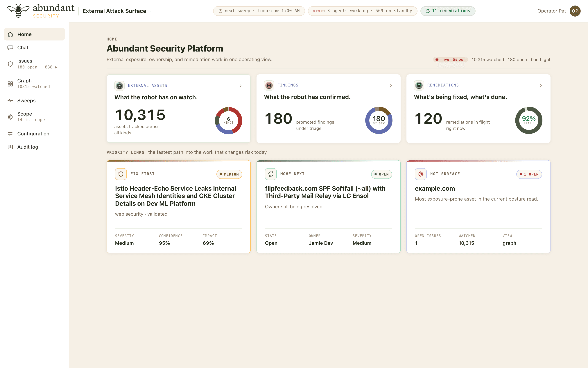Viewport: 588px width, 368px height.
Task: Open the Home menu item
Action: point(34,34)
